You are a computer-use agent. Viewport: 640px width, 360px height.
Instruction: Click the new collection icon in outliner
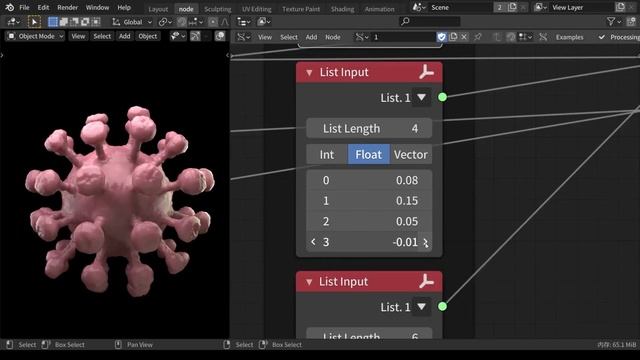[631, 22]
